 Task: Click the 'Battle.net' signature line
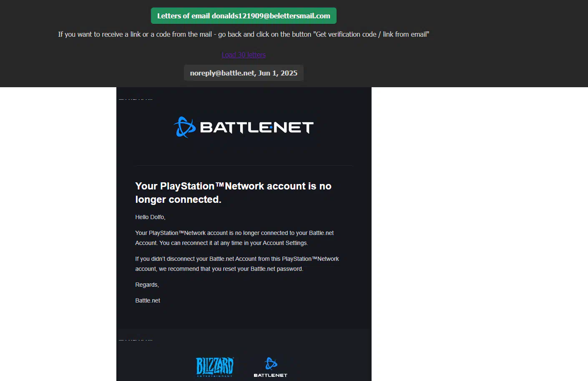tap(148, 300)
